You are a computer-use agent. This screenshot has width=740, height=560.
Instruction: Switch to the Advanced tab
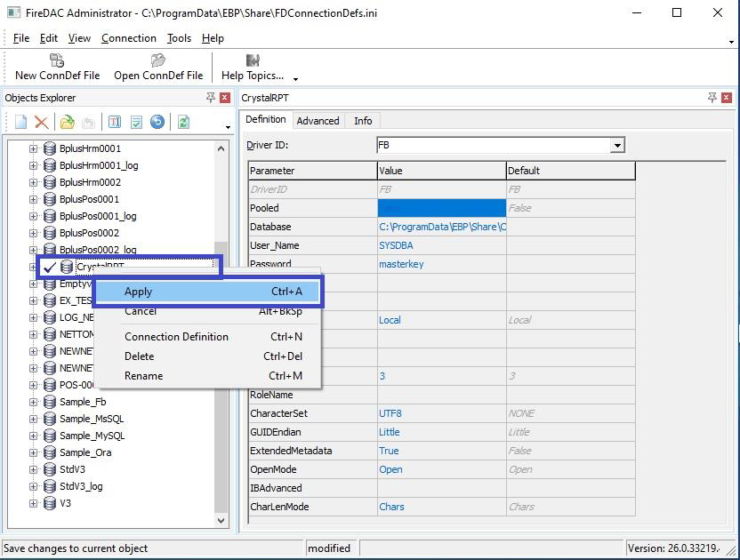tap(318, 121)
